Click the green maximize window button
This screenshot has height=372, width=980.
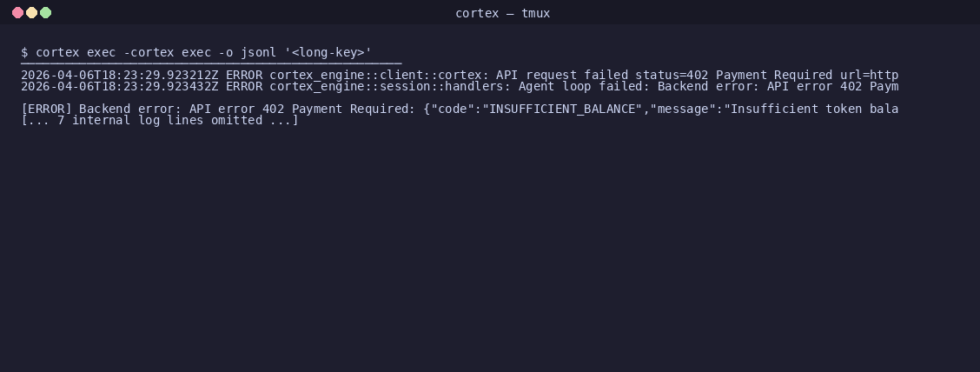click(46, 12)
